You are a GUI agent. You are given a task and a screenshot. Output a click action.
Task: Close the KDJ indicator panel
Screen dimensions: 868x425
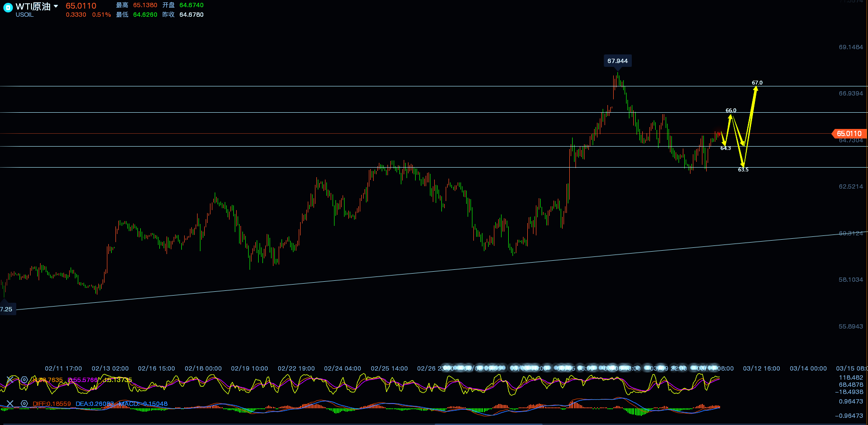pos(10,380)
